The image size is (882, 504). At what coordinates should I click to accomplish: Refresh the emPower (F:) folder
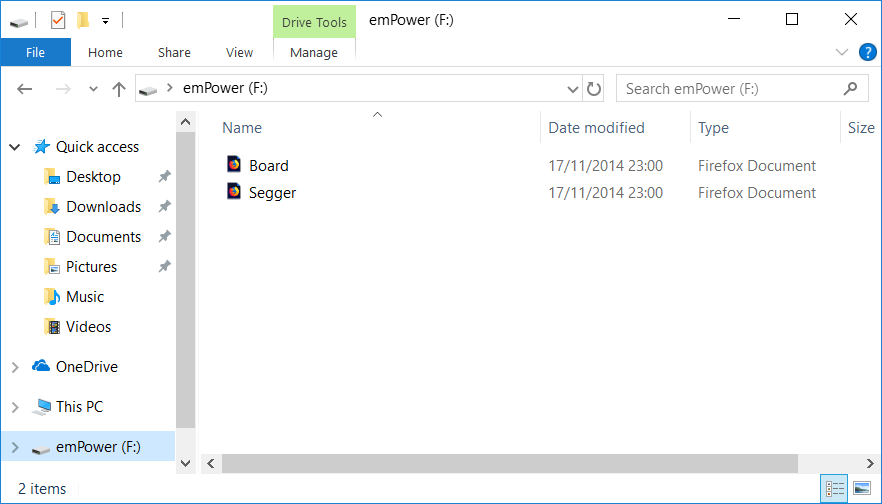coord(593,89)
